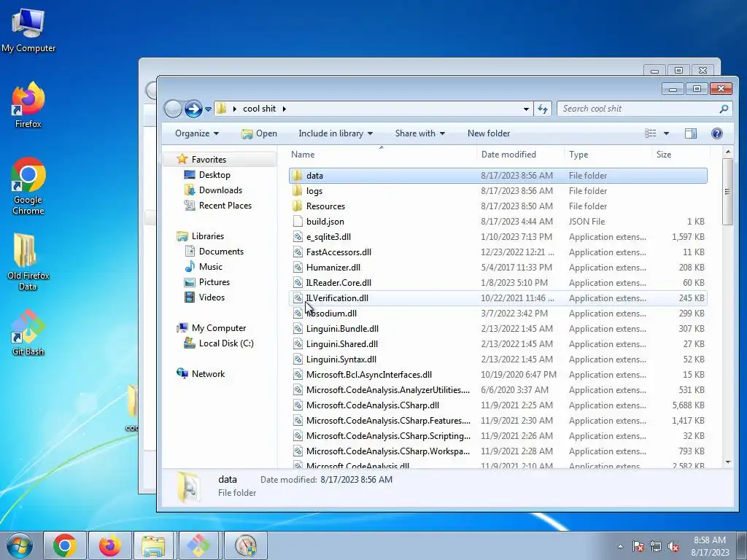Click the Action Center flag tray icon
This screenshot has height=560, width=747.
click(638, 546)
